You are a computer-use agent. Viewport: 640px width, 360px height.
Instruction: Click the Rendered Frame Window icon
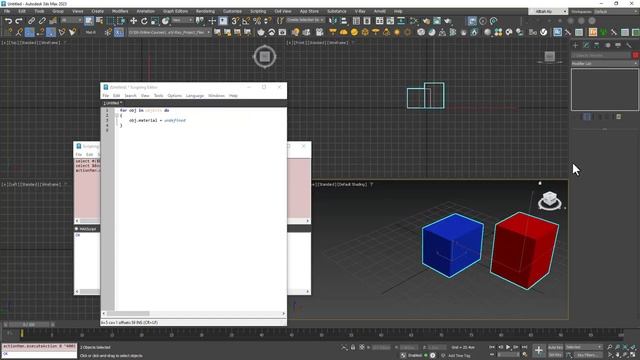click(x=437, y=21)
